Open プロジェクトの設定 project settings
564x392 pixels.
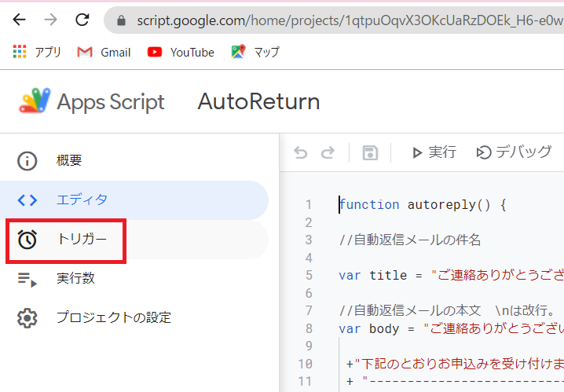(x=113, y=318)
